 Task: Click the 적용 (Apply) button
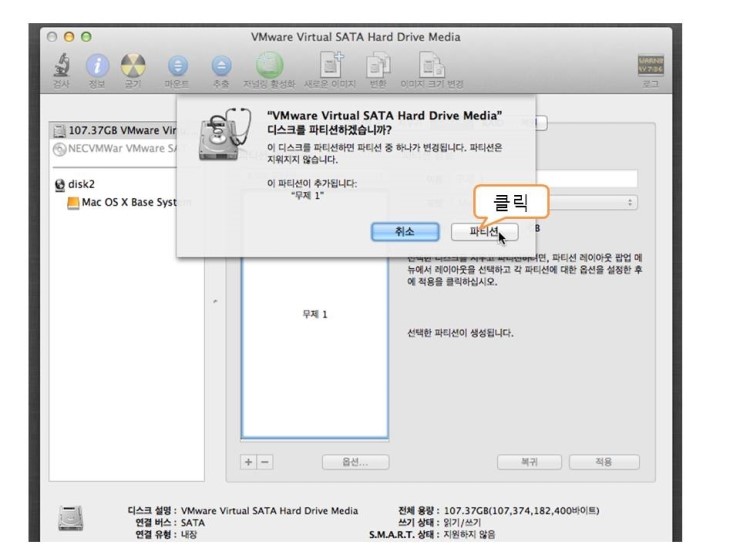point(604,462)
